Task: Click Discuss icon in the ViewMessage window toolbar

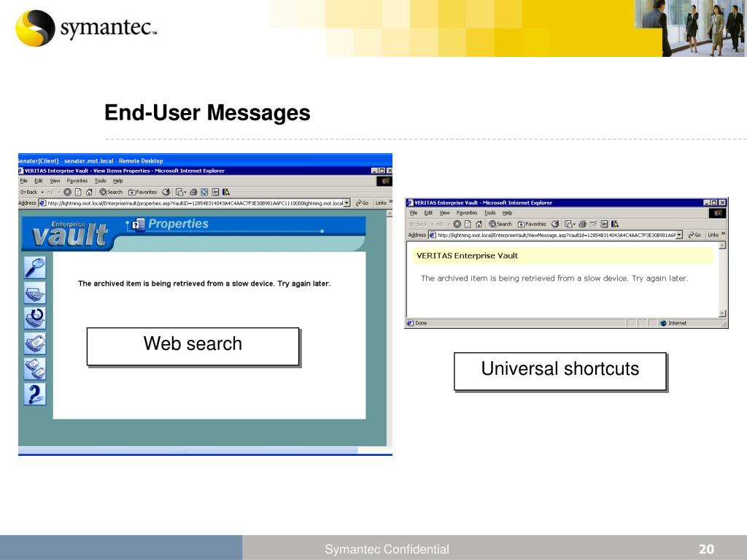Action: [x=604, y=224]
